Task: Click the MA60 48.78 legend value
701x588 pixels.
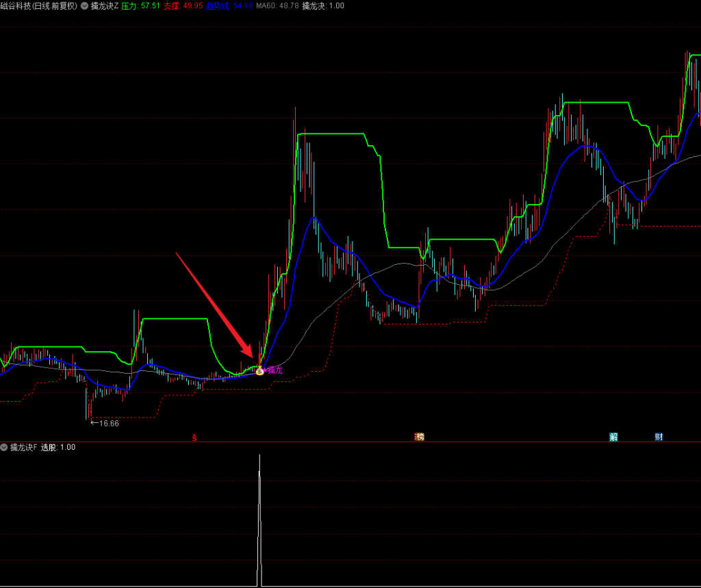Action: click(x=277, y=5)
